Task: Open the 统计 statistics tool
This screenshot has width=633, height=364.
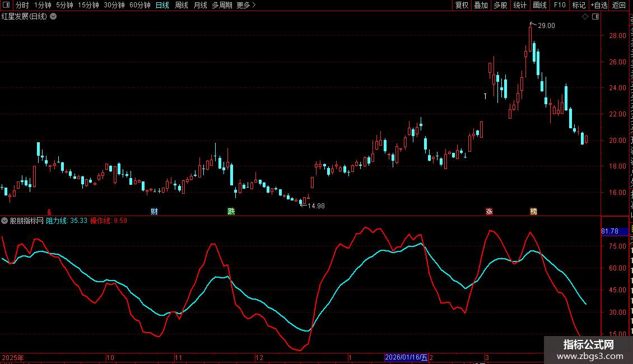Action: tap(520, 5)
